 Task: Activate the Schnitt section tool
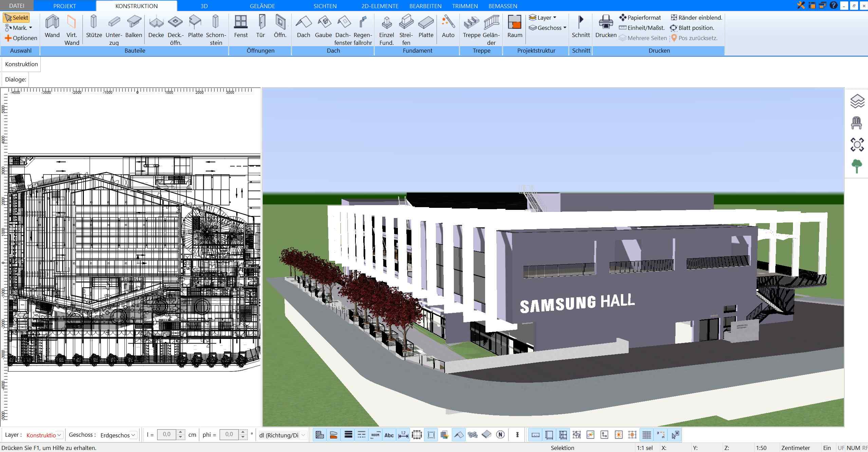click(x=581, y=26)
